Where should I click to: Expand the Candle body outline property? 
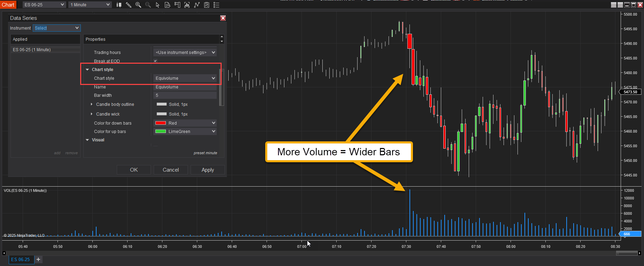pos(92,104)
